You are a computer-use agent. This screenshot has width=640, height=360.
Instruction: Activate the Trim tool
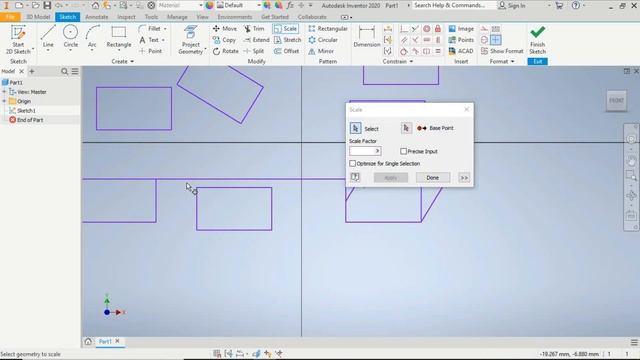pyautogui.click(x=254, y=29)
